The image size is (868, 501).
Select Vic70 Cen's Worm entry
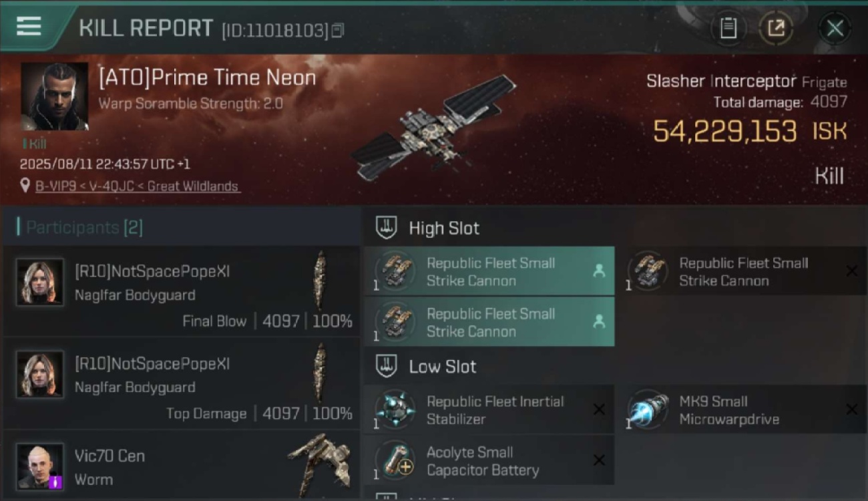[182, 465]
